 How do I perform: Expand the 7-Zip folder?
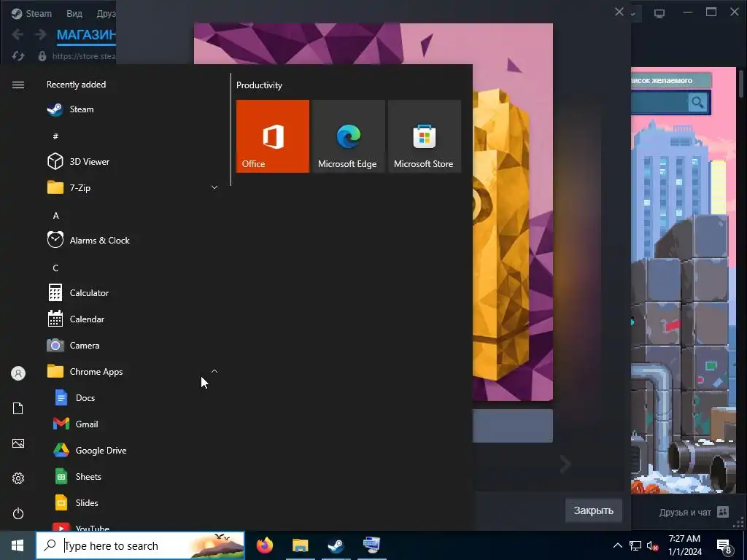(214, 187)
